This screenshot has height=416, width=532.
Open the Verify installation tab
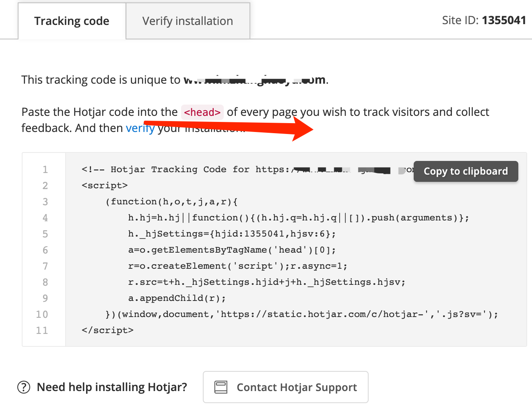188,21
